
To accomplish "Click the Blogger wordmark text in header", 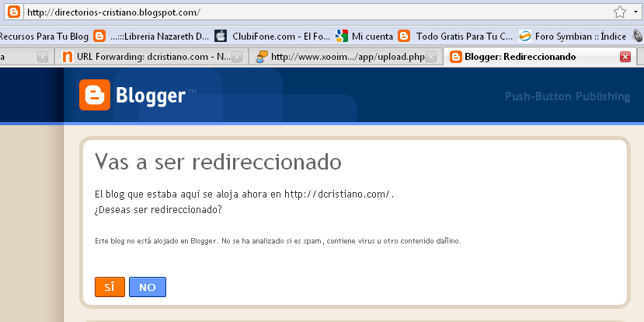I will coord(151,96).
